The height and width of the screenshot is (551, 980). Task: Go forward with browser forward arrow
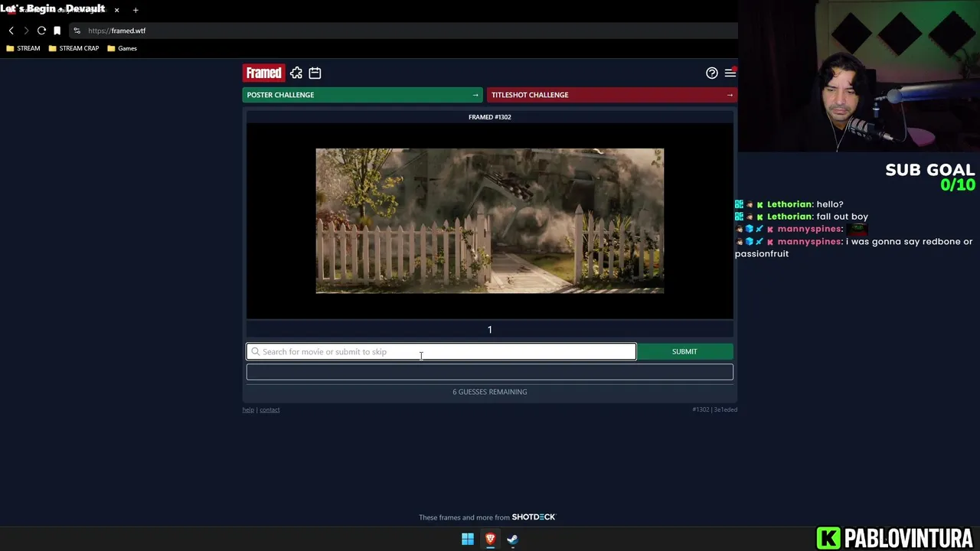click(26, 31)
